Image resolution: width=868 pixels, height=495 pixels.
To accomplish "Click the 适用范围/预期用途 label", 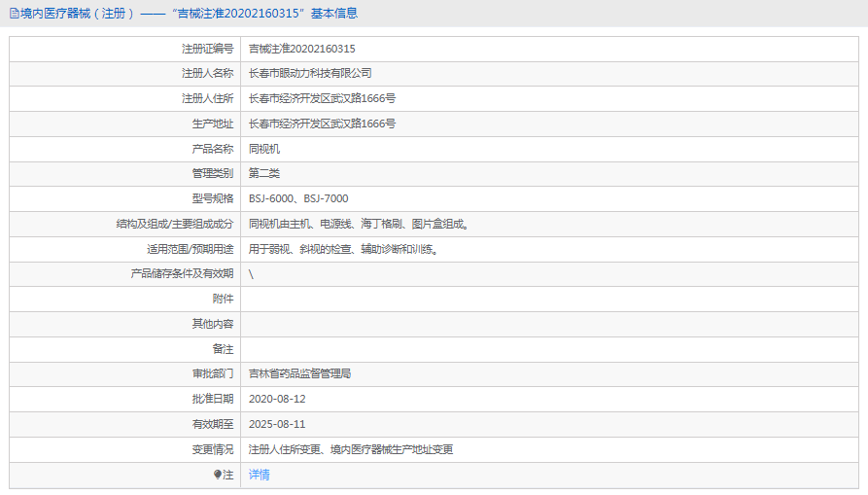I will pyautogui.click(x=190, y=249).
